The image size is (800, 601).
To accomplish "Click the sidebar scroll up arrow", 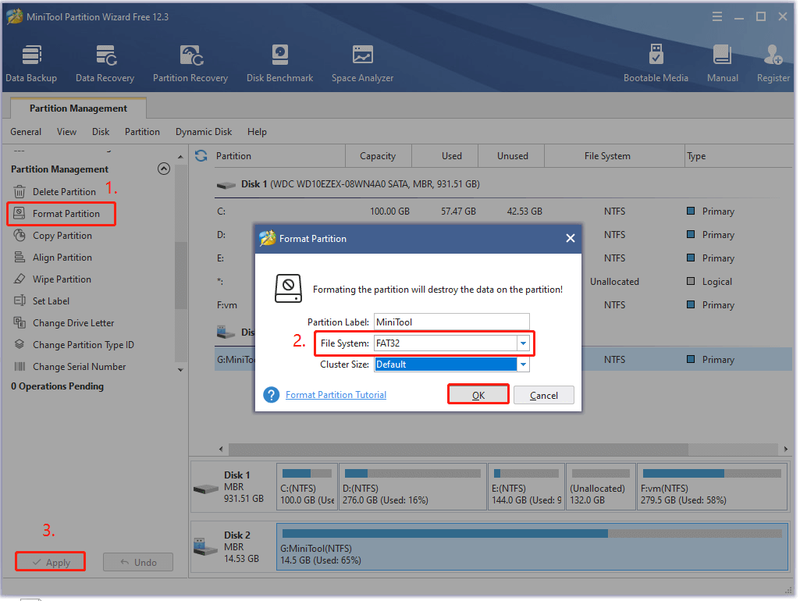I will point(181,157).
